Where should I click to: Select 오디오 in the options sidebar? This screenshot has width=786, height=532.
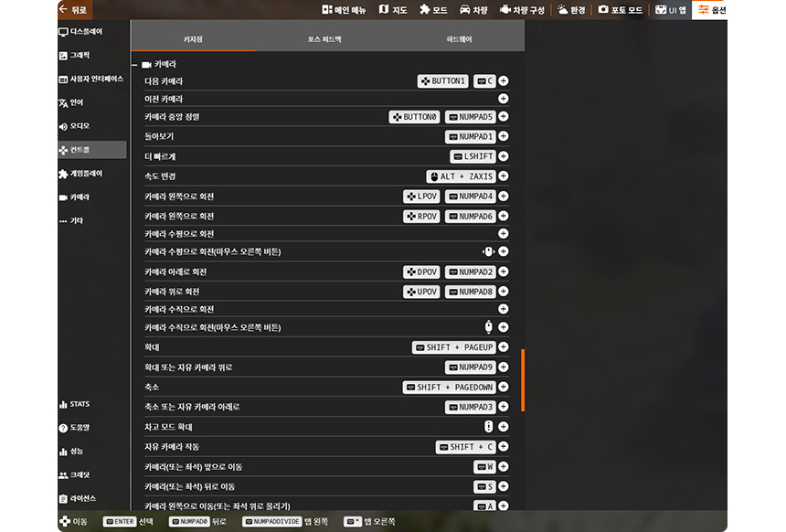click(x=80, y=126)
